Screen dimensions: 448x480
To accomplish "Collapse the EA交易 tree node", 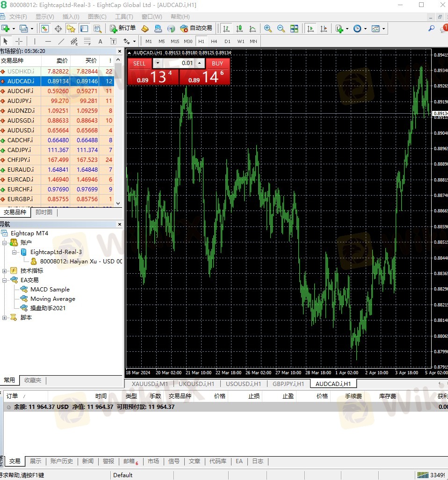I will [x=4, y=280].
